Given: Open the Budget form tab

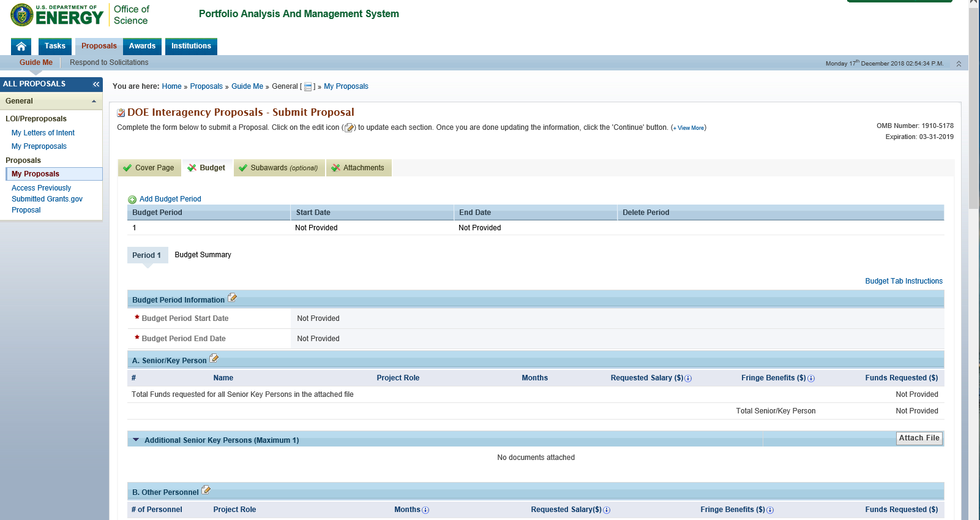Looking at the screenshot, I should [207, 168].
